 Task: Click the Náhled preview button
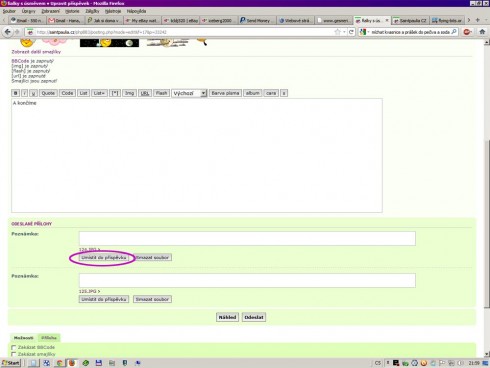pyautogui.click(x=227, y=317)
